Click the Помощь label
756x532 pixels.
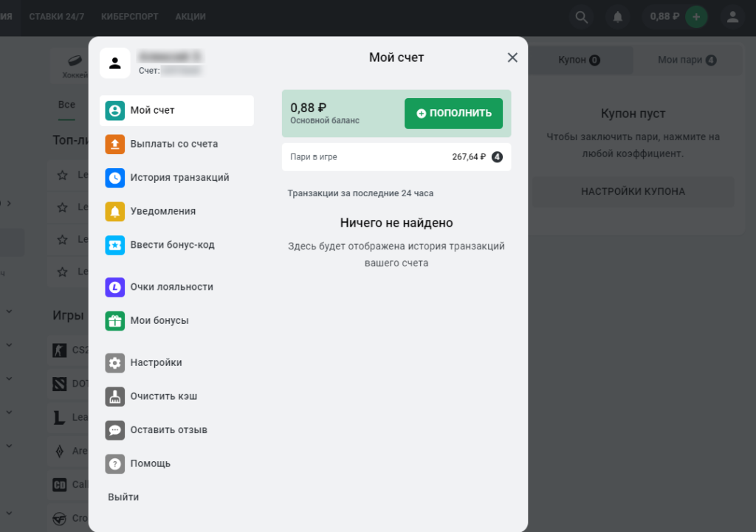point(151,463)
